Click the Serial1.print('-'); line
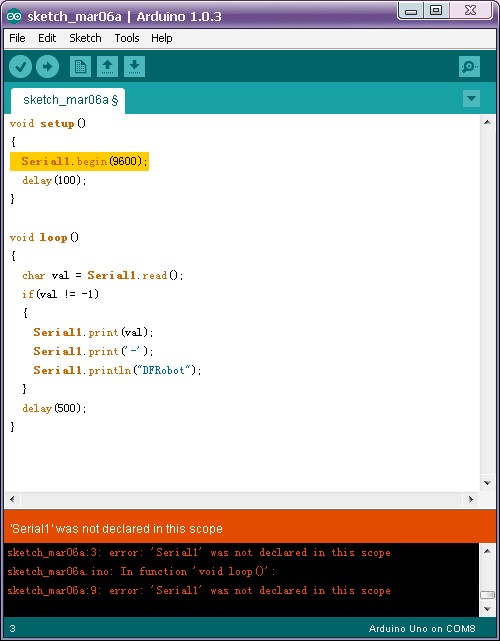The width and height of the screenshot is (500, 641). (x=93, y=351)
